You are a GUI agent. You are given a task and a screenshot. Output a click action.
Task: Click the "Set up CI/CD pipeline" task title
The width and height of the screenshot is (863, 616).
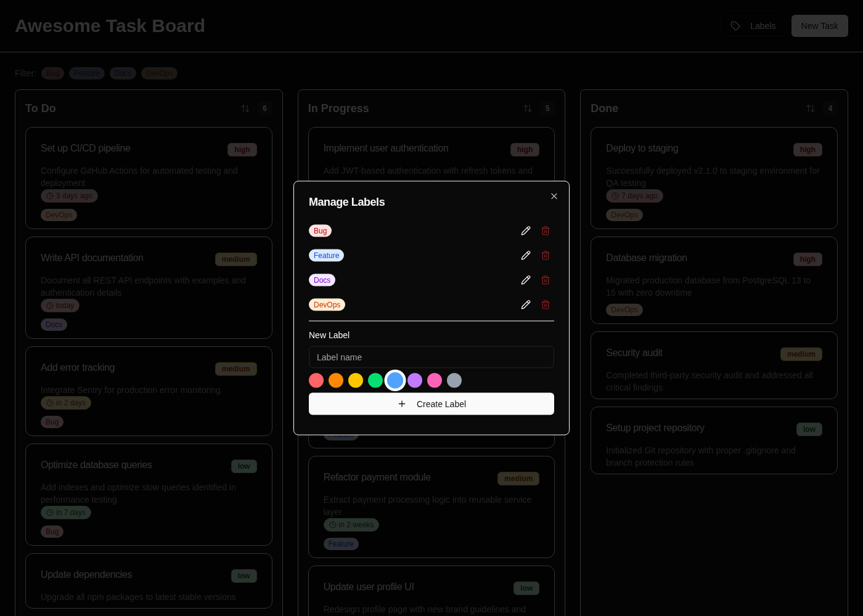(86, 148)
